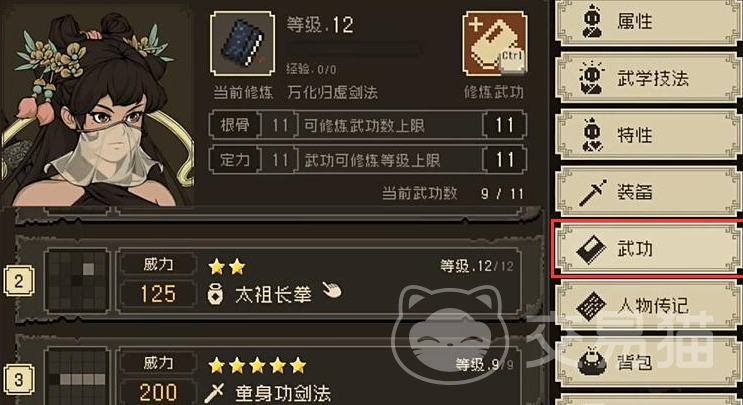The image size is (743, 405).
Task: Open the 背包 backpack tab
Action: (x=648, y=362)
